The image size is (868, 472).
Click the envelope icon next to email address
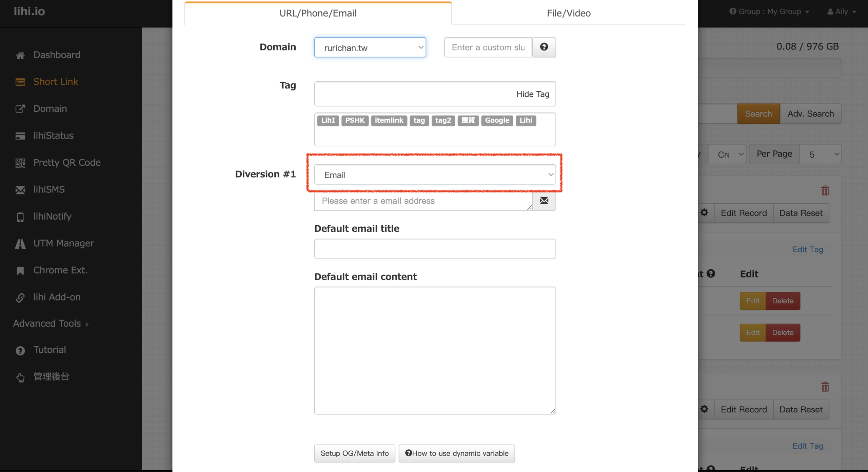pos(544,201)
